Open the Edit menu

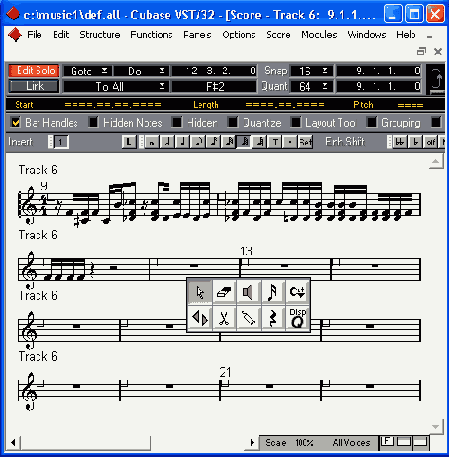61,35
